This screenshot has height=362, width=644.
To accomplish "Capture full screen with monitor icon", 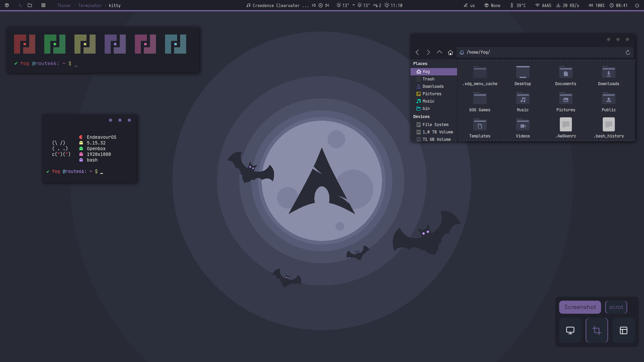I will click(x=570, y=330).
